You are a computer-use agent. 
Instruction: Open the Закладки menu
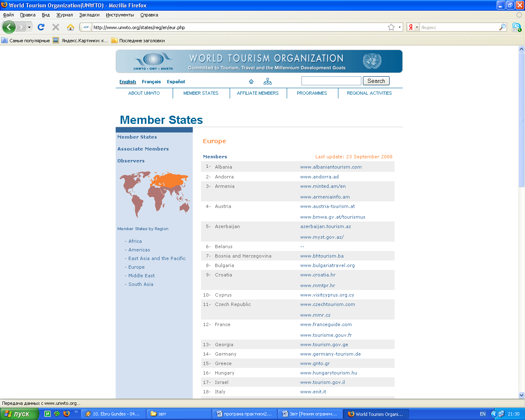89,15
